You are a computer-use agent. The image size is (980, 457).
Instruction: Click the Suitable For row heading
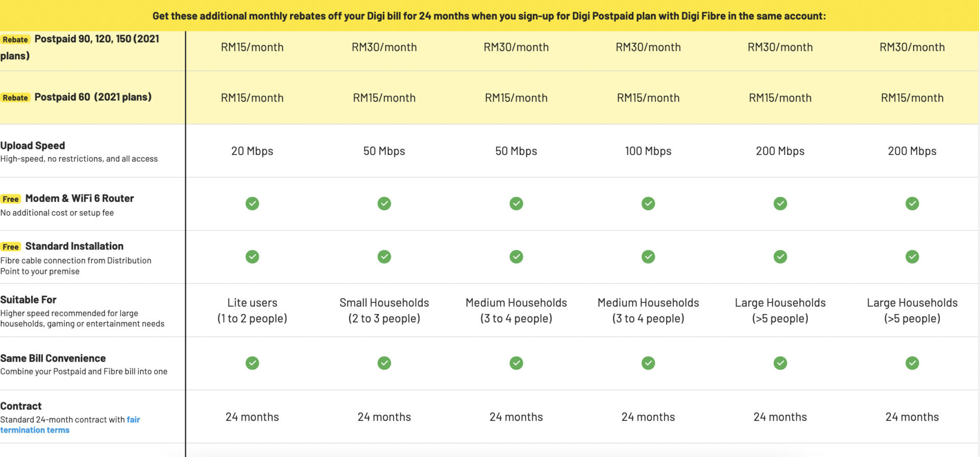click(x=29, y=299)
